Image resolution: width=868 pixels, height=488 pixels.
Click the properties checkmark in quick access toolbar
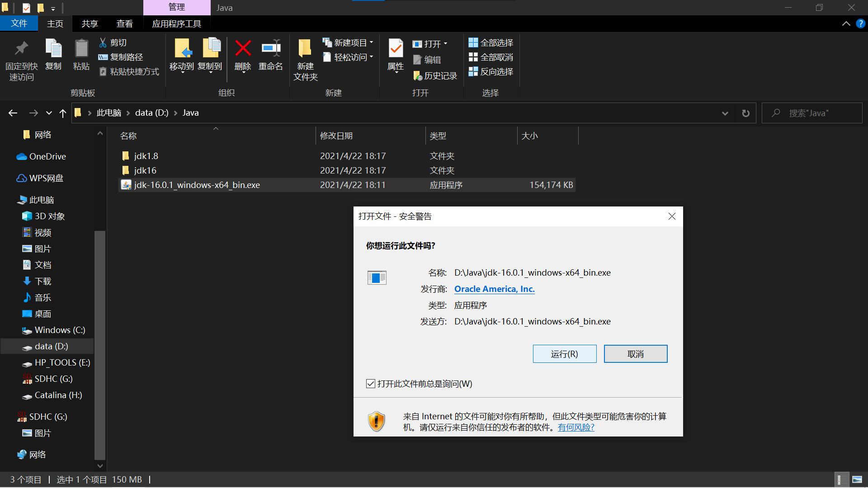[26, 8]
